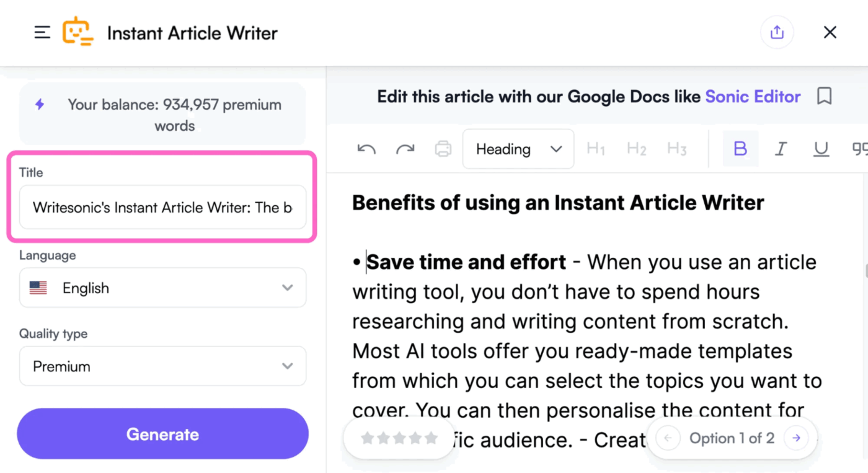This screenshot has width=868, height=473.
Task: Open the Heading style dropdown
Action: click(x=518, y=149)
